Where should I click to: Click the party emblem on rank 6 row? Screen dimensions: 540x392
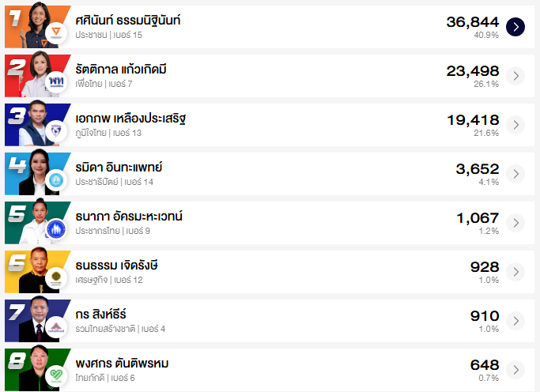tap(56, 278)
